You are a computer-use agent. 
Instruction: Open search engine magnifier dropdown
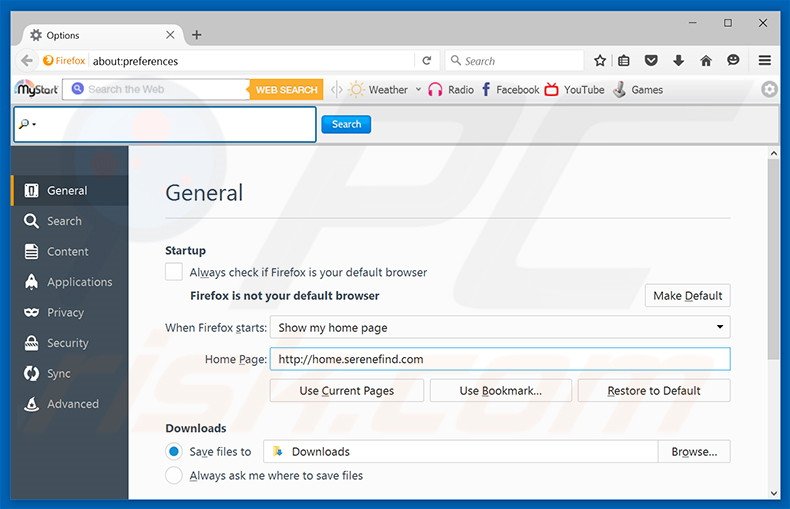click(x=26, y=124)
